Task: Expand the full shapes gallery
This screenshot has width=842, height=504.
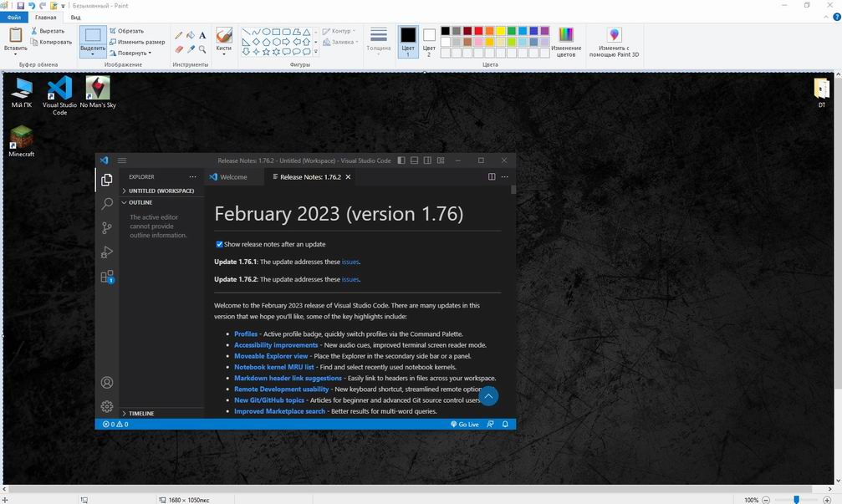Action: coord(316,52)
